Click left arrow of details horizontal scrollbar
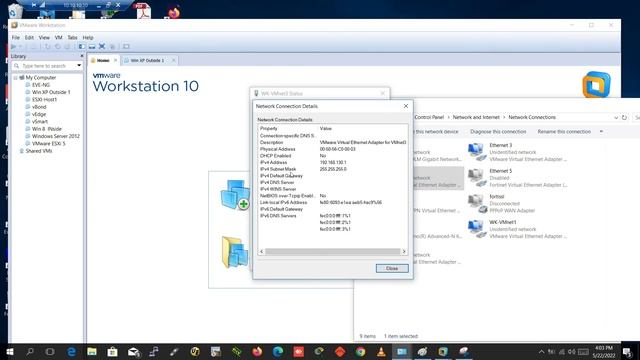Screen dimensions: 640x360 pyautogui.click(x=262, y=252)
